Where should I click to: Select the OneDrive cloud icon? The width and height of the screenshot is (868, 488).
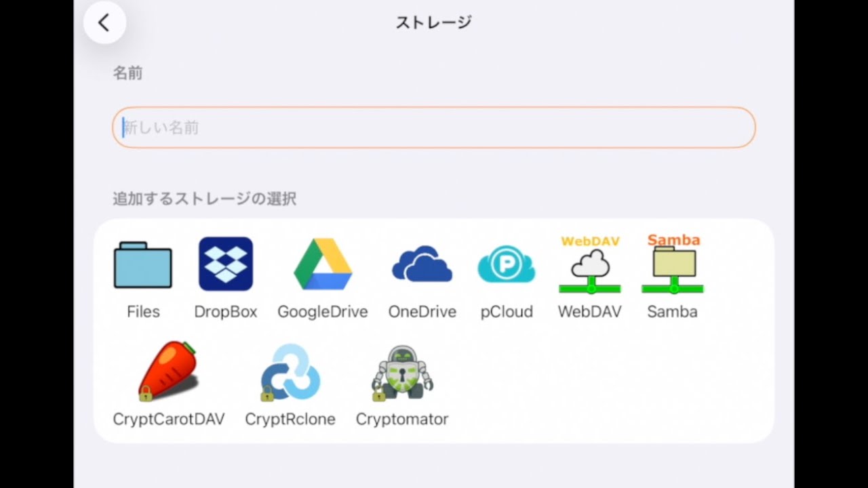click(x=422, y=264)
